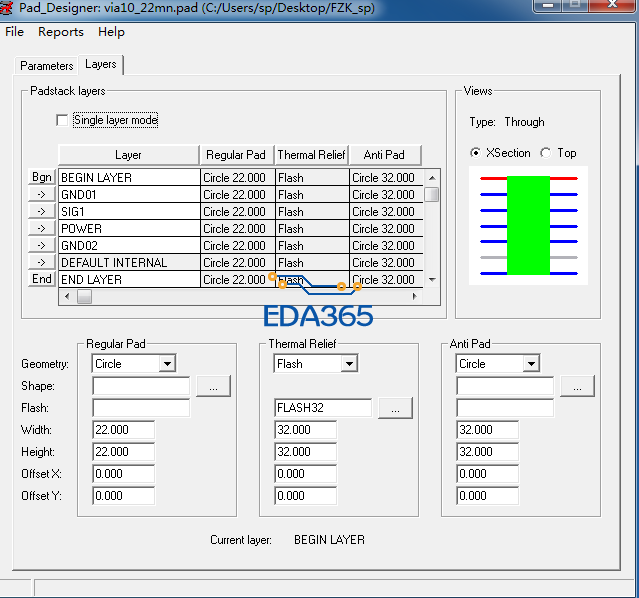Screen dimensions: 639x598
Task: Click arrow button for SIG1 row
Action: [x=42, y=211]
